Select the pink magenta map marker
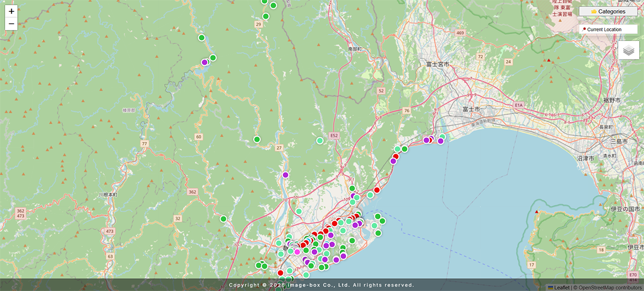Image resolution: width=644 pixels, height=291 pixels. (x=297, y=252)
